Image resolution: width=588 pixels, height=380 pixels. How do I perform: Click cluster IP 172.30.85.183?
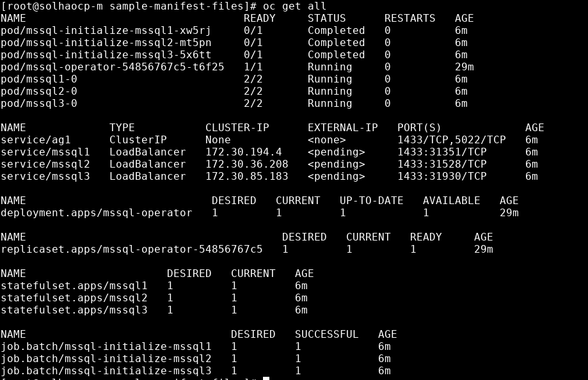point(247,177)
